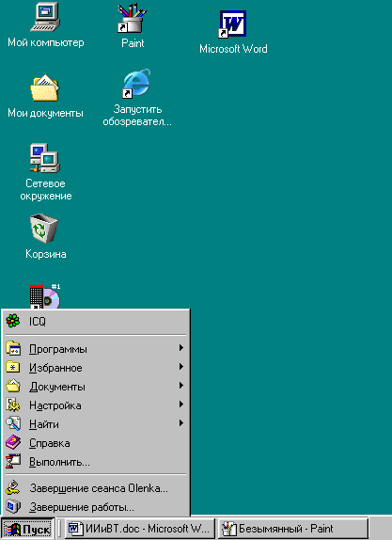Expand the arrow next to Избранное
This screenshot has width=392, height=540.
(181, 367)
